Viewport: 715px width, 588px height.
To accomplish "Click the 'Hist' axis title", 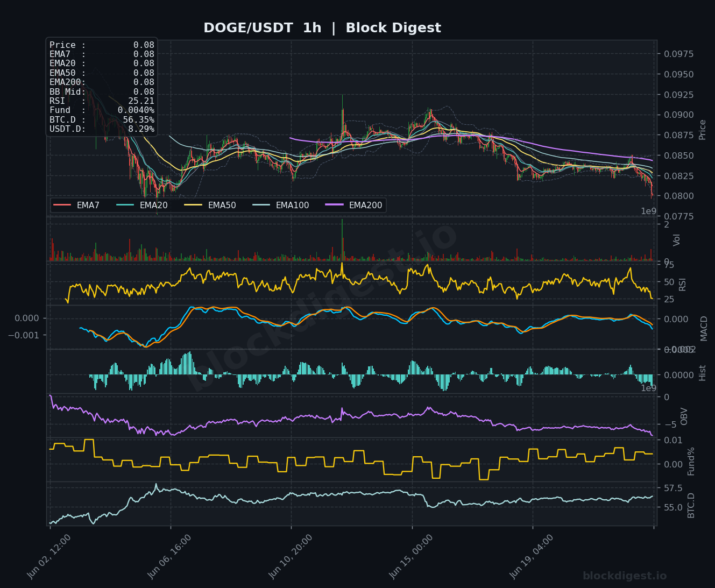I will [x=702, y=373].
